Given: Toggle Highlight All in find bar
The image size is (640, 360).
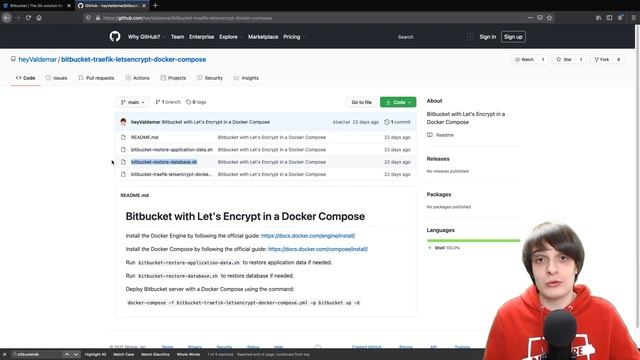Looking at the screenshot, I should pos(96,354).
